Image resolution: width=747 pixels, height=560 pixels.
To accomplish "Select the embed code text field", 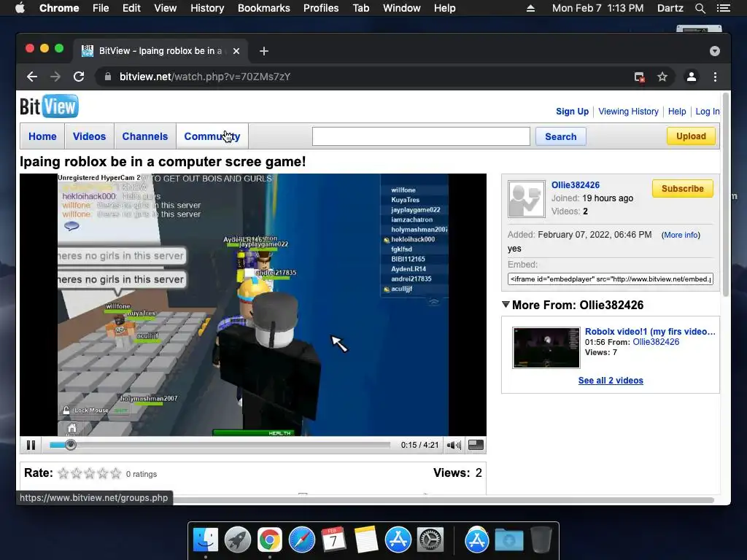I will [611, 279].
